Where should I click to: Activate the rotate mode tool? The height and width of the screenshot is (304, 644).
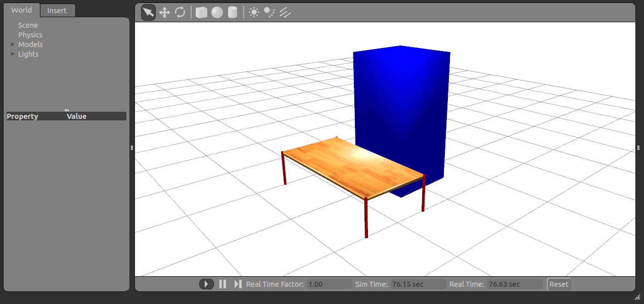coord(180,13)
